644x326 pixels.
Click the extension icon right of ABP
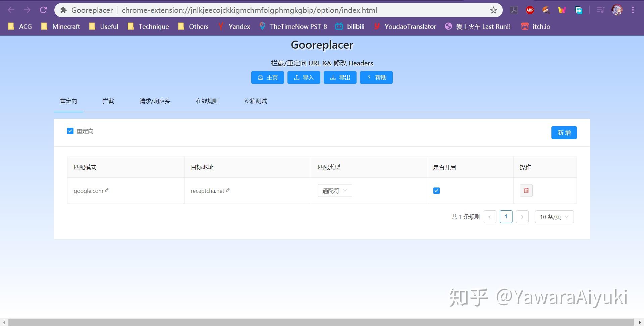click(546, 10)
